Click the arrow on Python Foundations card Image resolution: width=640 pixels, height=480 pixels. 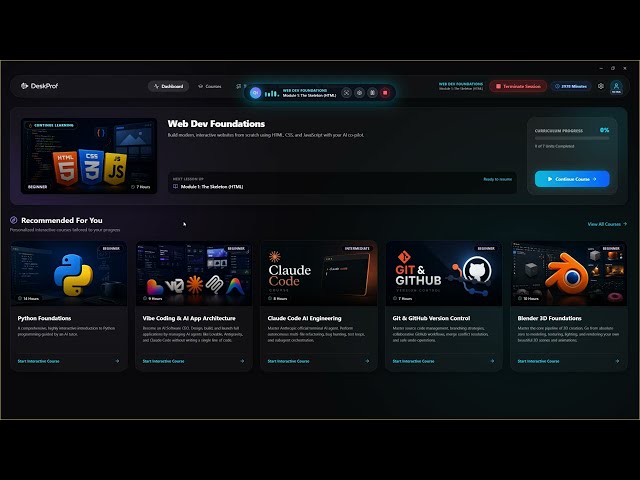(117, 361)
